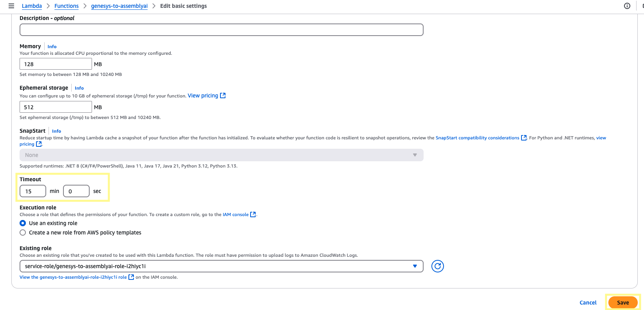Click the info circle icon at top right
The height and width of the screenshot is (310, 644).
click(627, 6)
